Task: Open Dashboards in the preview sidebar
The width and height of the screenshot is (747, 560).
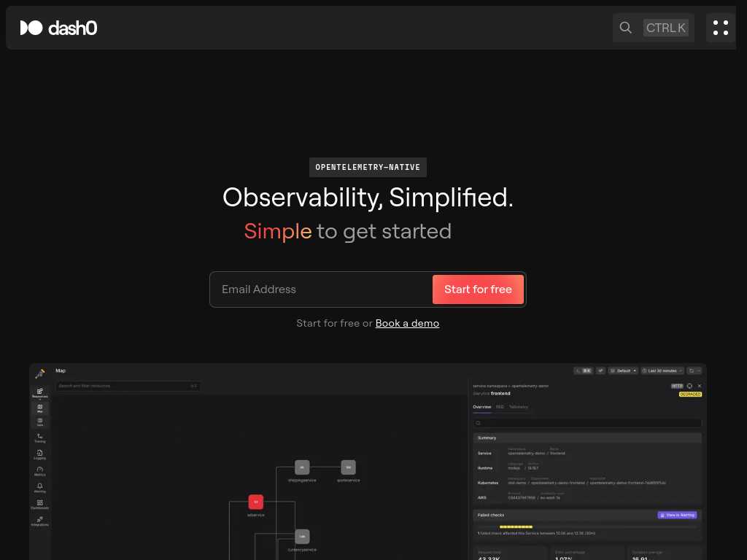Action: (x=40, y=505)
